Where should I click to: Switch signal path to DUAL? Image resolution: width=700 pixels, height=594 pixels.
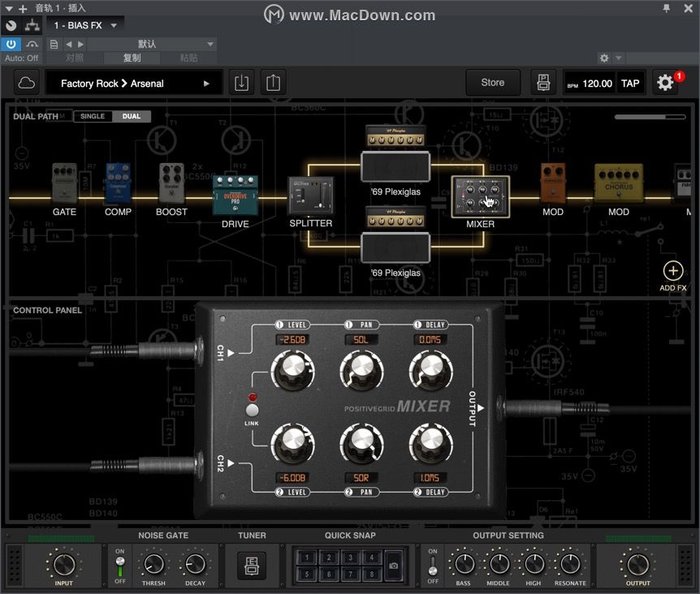point(132,116)
